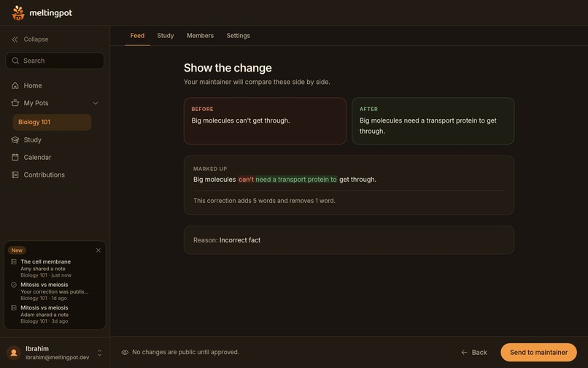Click the Calendar icon in sidebar
This screenshot has height=368, width=588.
[15, 157]
